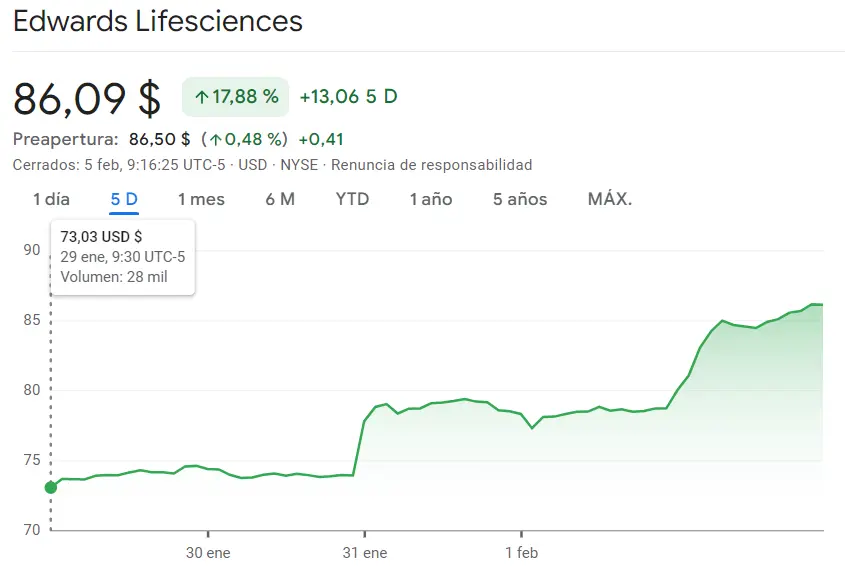845x577 pixels.
Task: Open the 5 años chart range
Action: coord(520,199)
